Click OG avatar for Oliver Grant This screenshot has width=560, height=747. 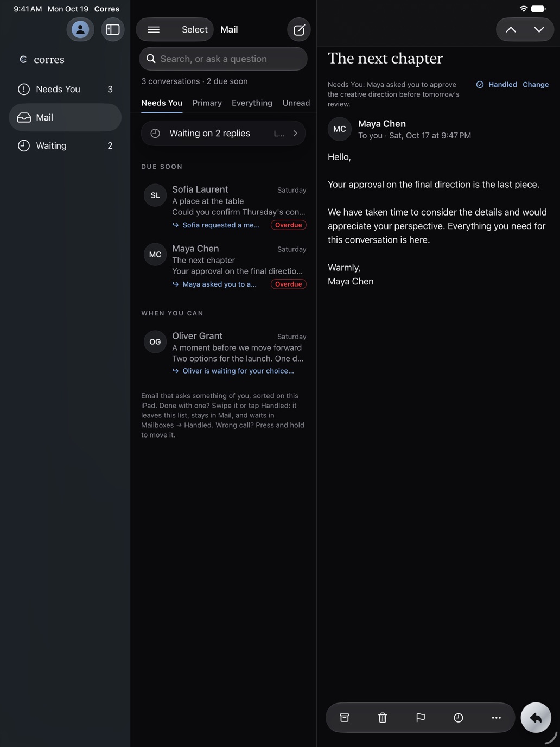pos(155,342)
